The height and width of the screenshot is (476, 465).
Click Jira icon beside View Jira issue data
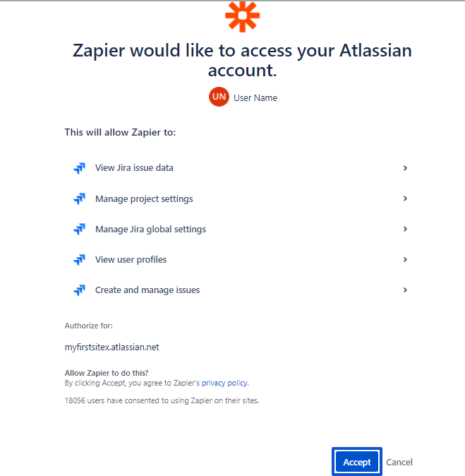tap(80, 168)
